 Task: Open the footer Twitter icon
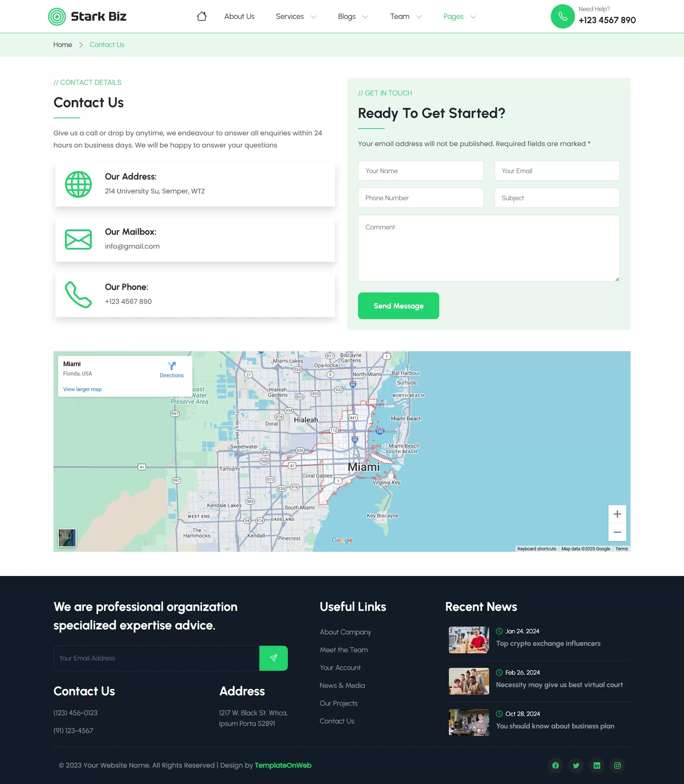(x=576, y=765)
